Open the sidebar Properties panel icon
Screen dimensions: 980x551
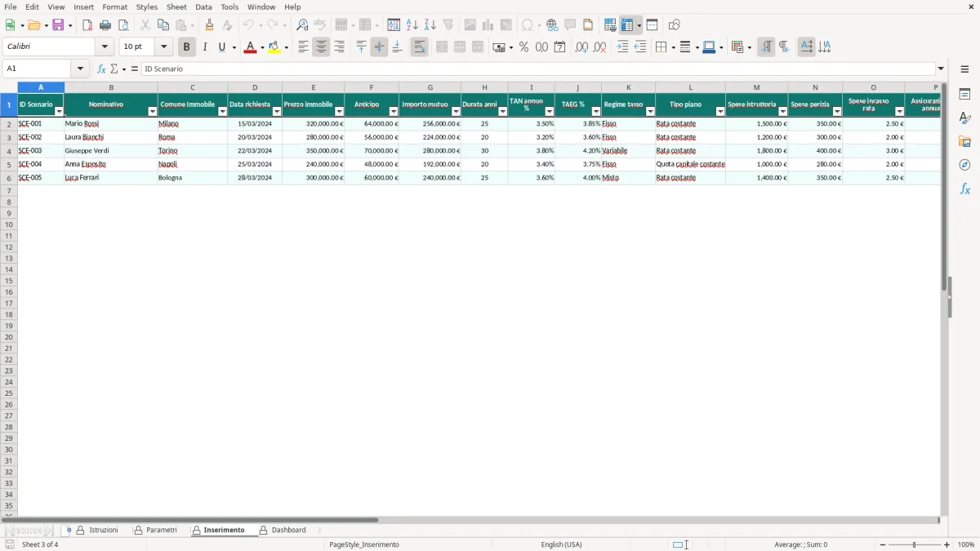click(964, 94)
